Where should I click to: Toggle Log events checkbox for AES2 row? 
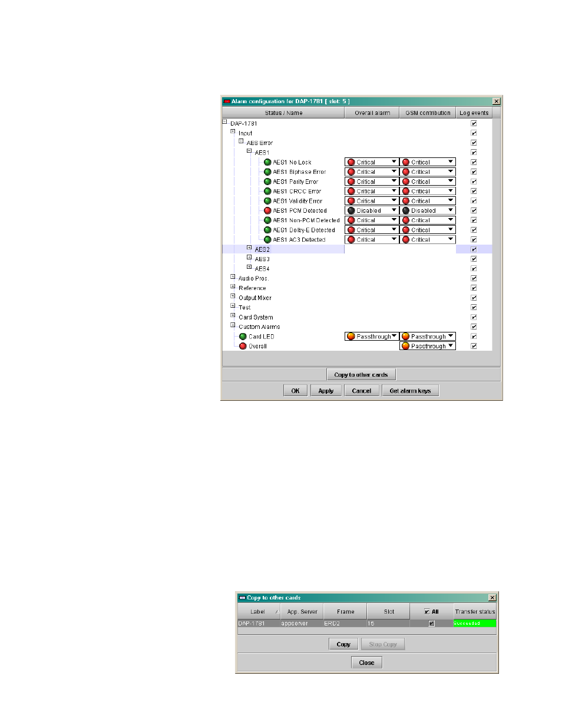pos(474,249)
